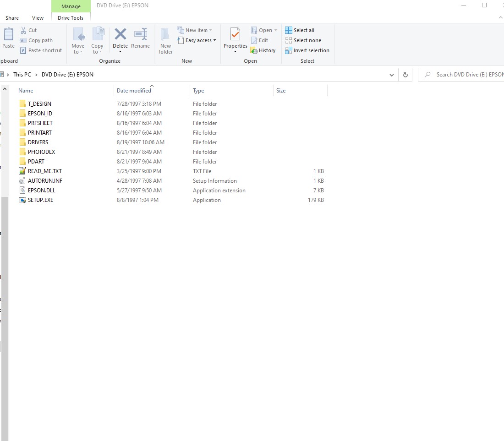The width and height of the screenshot is (504, 441).
Task: Open Properties with the checkmark icon
Action: pos(235,35)
